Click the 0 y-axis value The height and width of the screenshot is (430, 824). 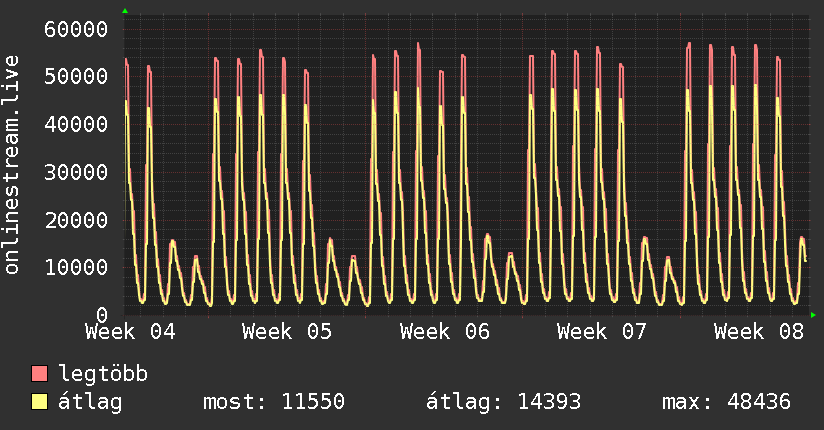coord(102,315)
